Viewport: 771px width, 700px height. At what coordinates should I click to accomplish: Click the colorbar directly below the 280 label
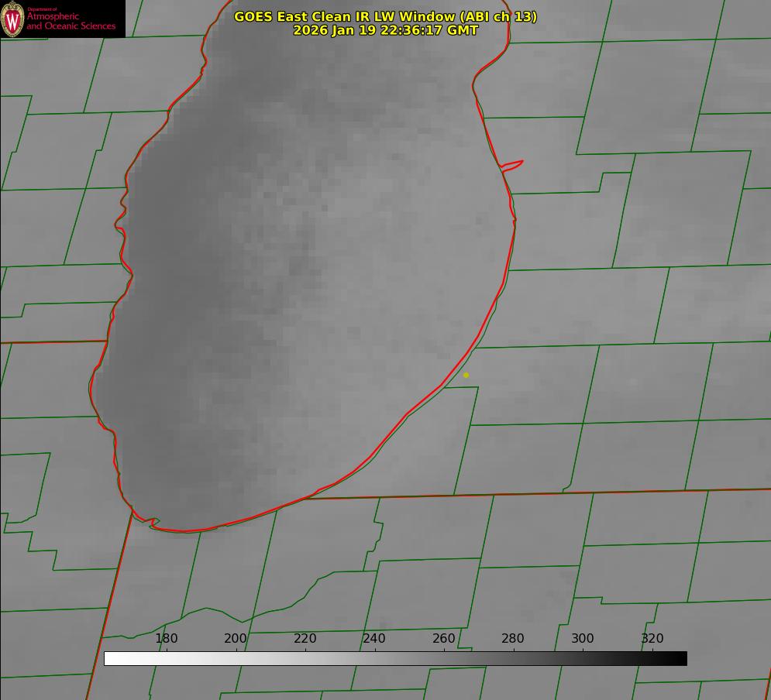point(513,658)
